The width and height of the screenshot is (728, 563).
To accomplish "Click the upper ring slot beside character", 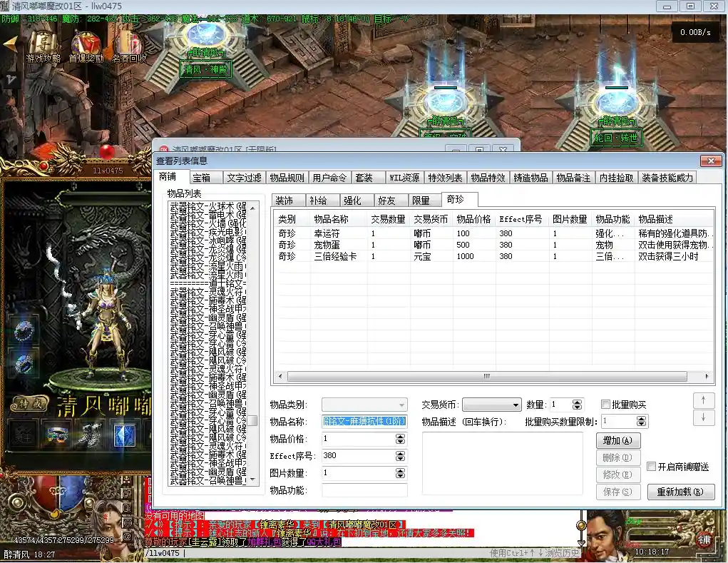I will (x=24, y=331).
